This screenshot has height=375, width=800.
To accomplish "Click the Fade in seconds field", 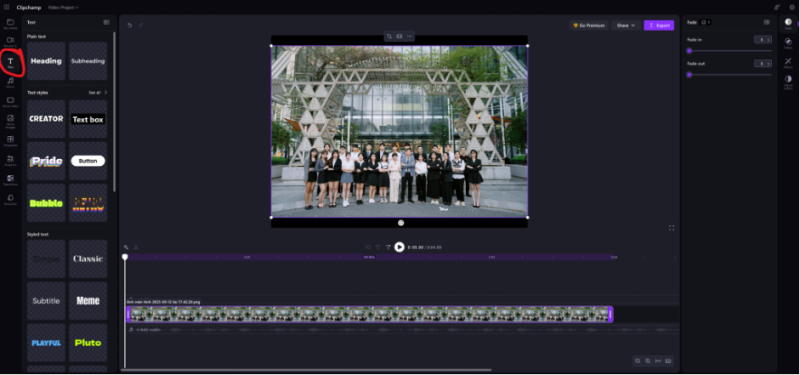I will [763, 39].
